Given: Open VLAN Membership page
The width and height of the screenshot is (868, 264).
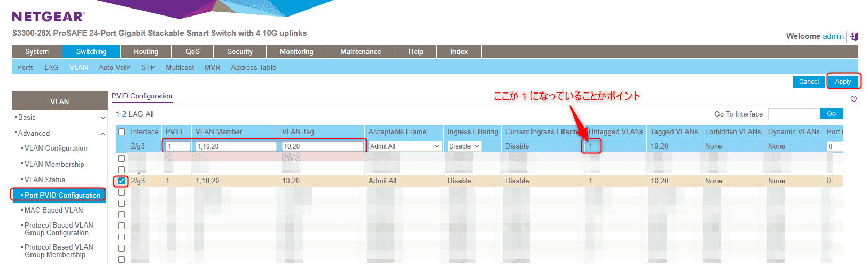Looking at the screenshot, I should [54, 165].
